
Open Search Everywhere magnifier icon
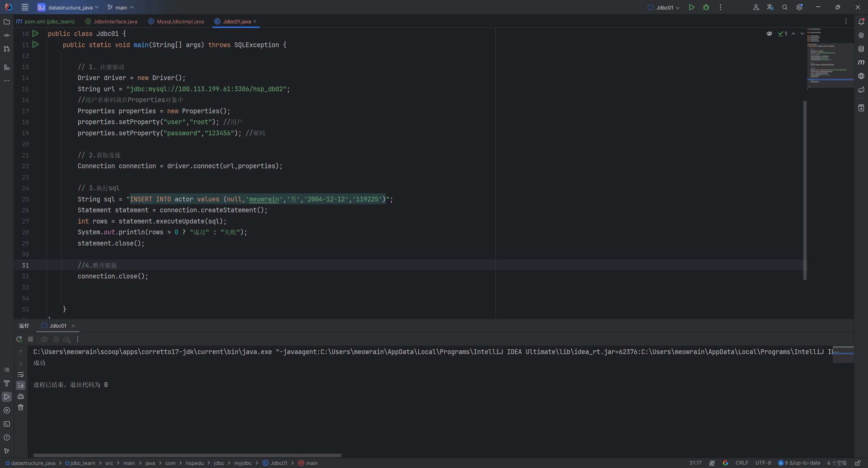click(785, 7)
